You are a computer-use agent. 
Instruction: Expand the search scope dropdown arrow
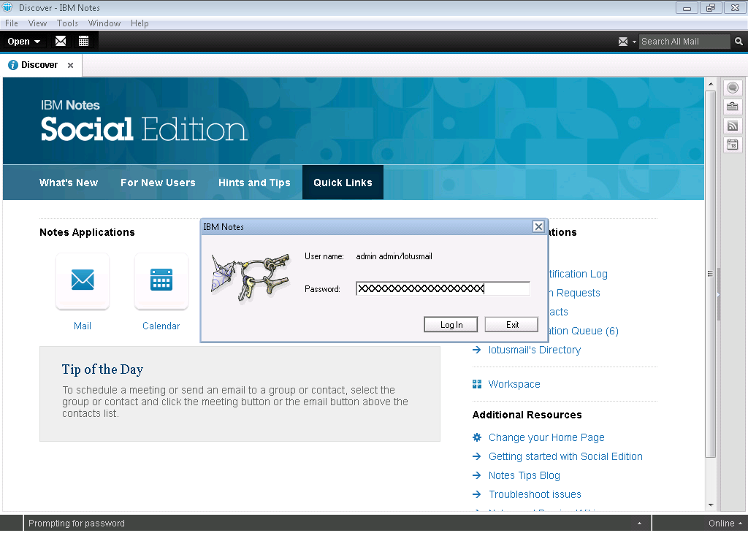(635, 42)
